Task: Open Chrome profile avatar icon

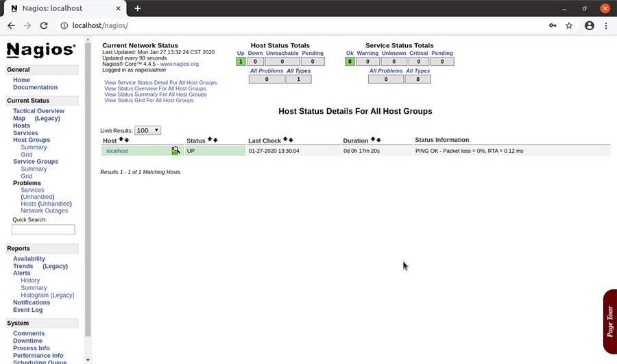Action: [589, 25]
